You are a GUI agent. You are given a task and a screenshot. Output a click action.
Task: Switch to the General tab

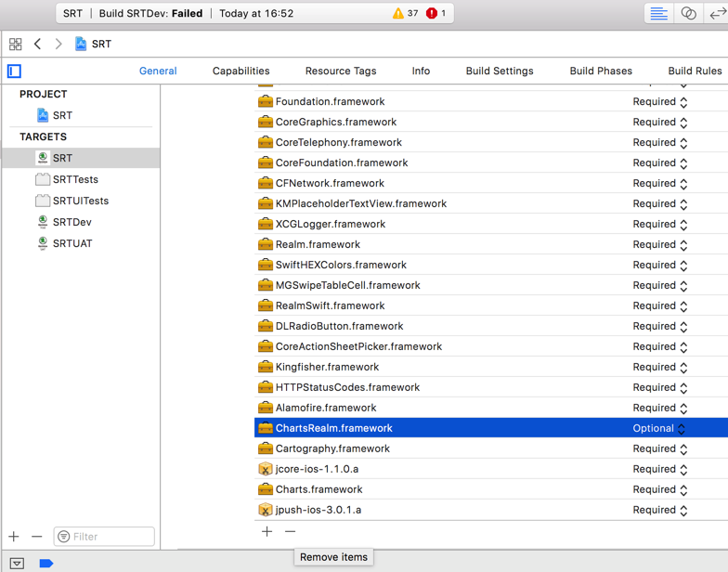(158, 71)
